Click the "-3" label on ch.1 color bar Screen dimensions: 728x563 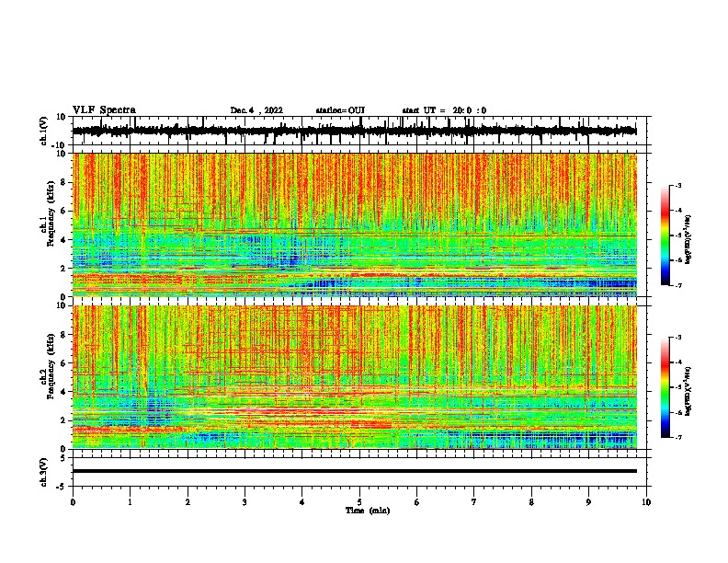[x=677, y=185]
